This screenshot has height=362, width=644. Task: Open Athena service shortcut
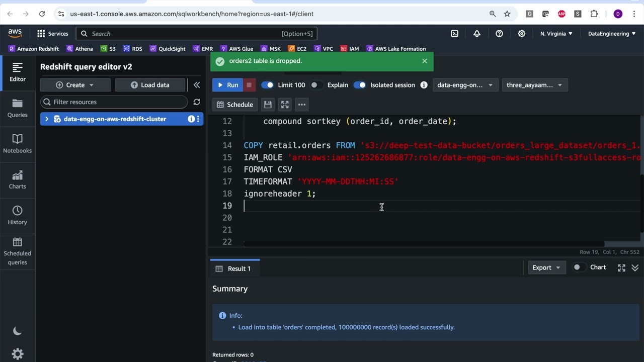pyautogui.click(x=79, y=49)
